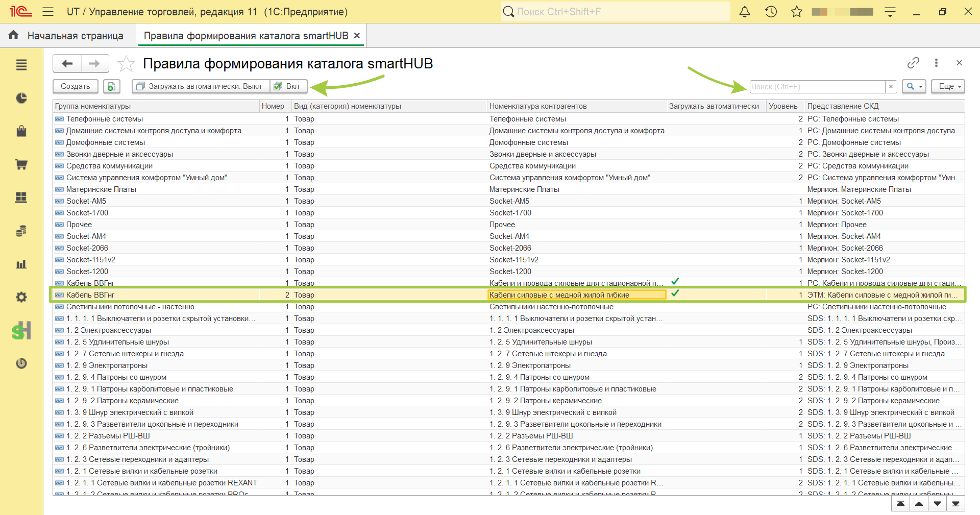Sort by Номер column header
This screenshot has width=980, height=515.
coord(275,106)
